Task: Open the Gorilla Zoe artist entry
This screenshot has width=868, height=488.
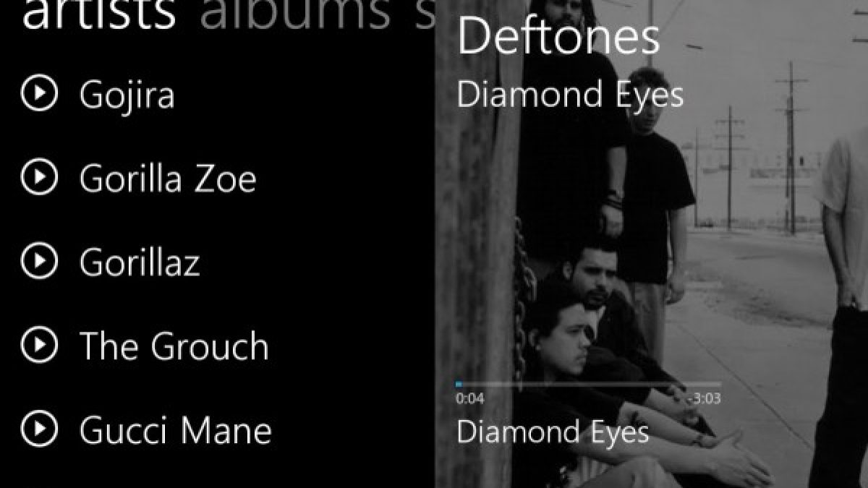Action: pyautogui.click(x=168, y=179)
